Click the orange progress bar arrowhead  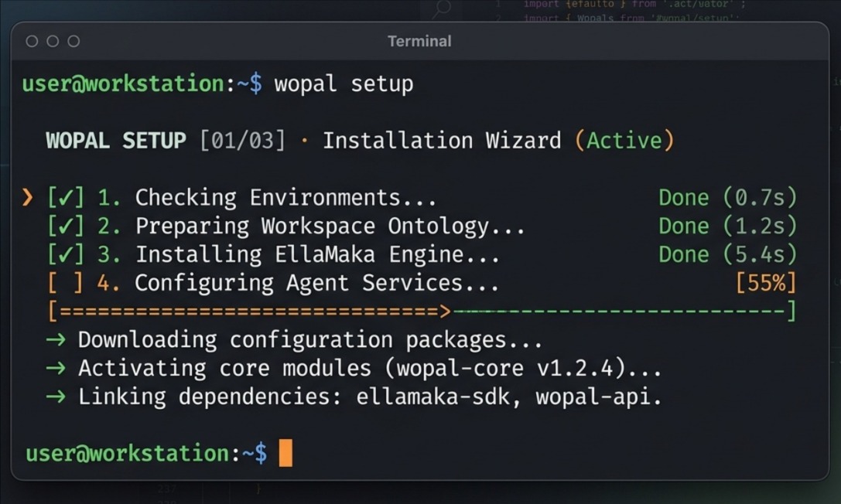click(x=445, y=312)
